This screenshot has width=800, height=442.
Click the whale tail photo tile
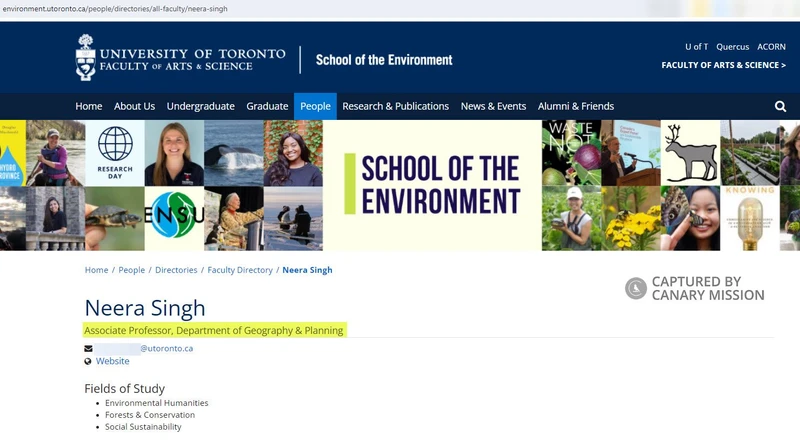click(x=234, y=153)
